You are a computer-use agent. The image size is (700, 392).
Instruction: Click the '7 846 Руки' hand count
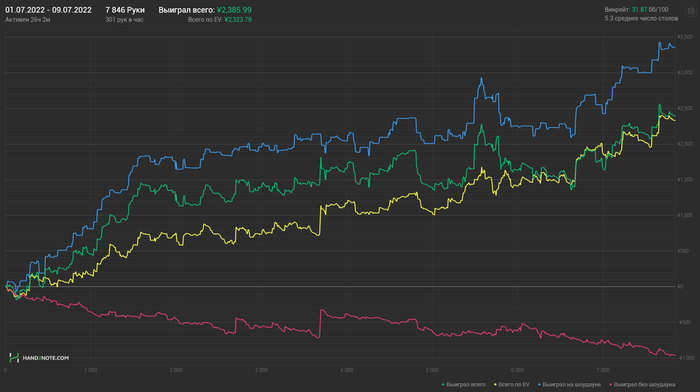click(125, 10)
